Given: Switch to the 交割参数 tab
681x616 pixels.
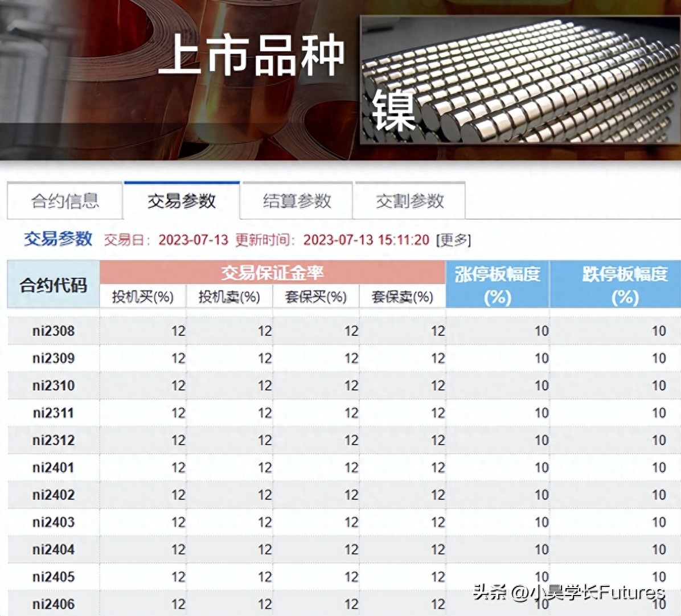Looking at the screenshot, I should (x=409, y=201).
